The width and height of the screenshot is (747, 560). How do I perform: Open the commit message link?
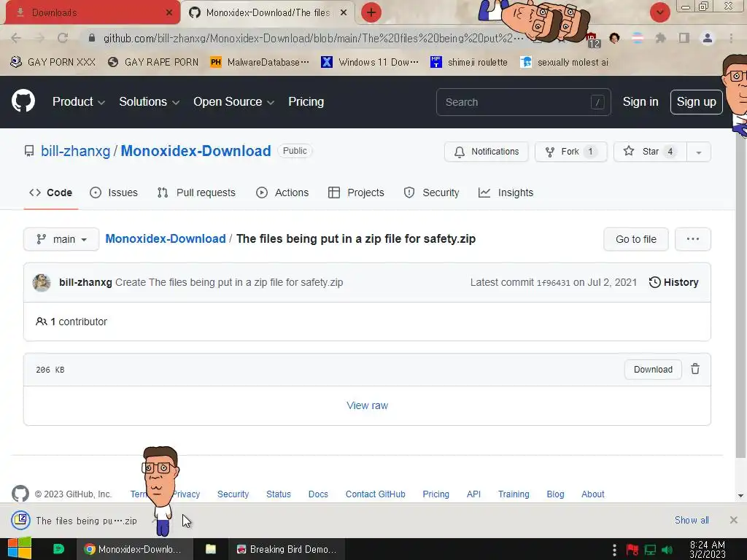point(229,282)
